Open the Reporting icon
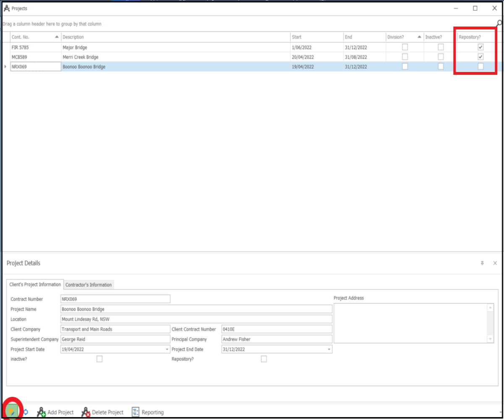 coord(135,412)
